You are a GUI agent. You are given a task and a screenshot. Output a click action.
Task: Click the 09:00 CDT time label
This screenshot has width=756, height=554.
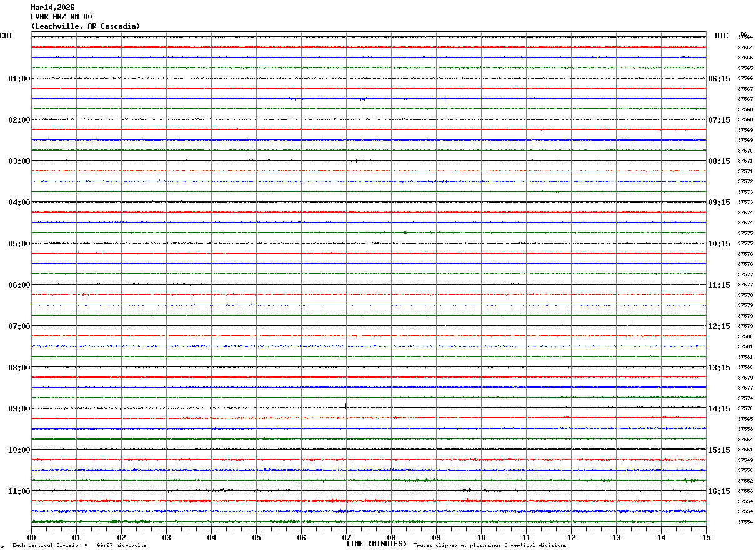19,409
